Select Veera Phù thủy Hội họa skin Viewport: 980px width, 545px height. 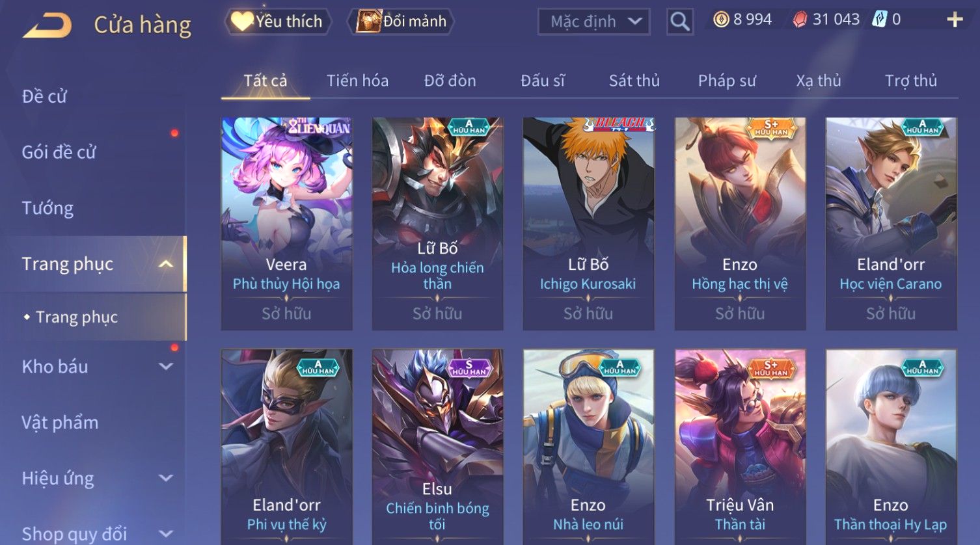click(x=286, y=224)
